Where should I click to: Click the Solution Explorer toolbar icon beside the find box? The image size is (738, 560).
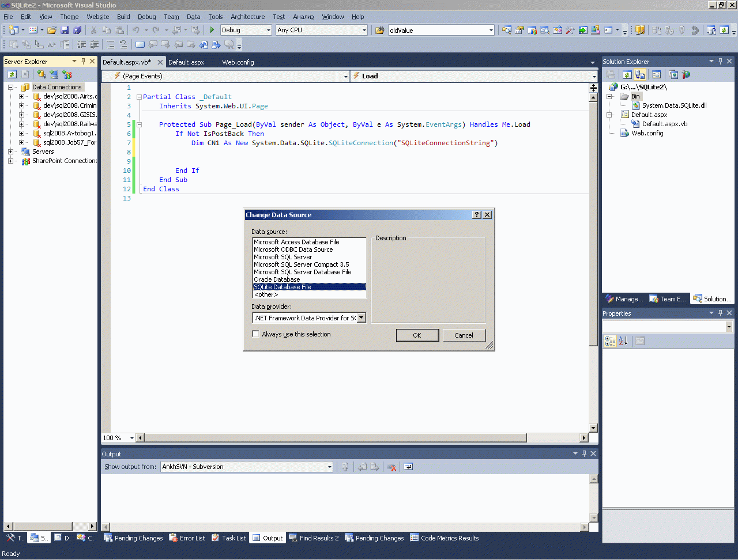(506, 30)
